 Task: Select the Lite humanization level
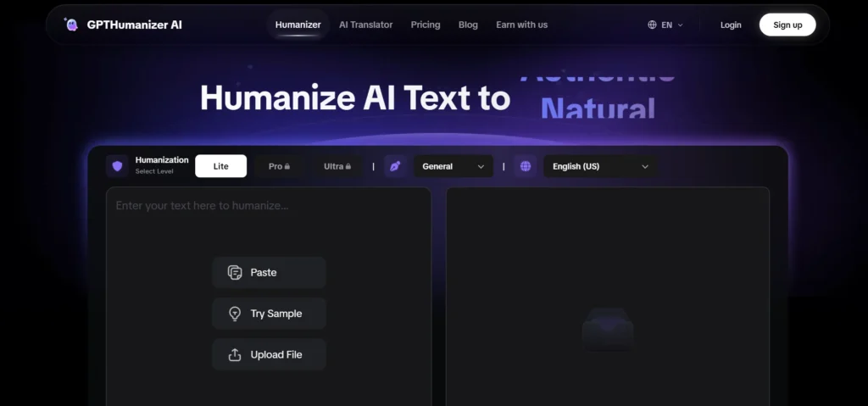(221, 166)
